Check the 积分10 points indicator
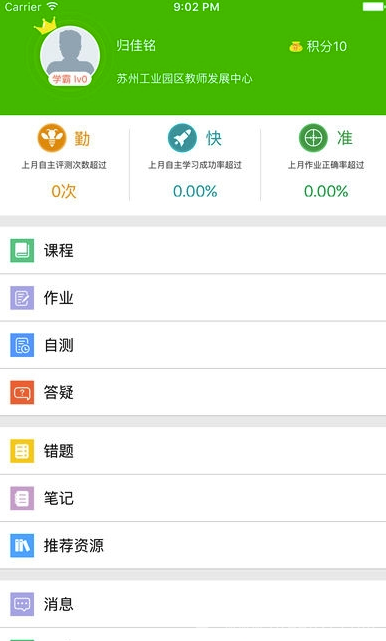 pyautogui.click(x=318, y=47)
